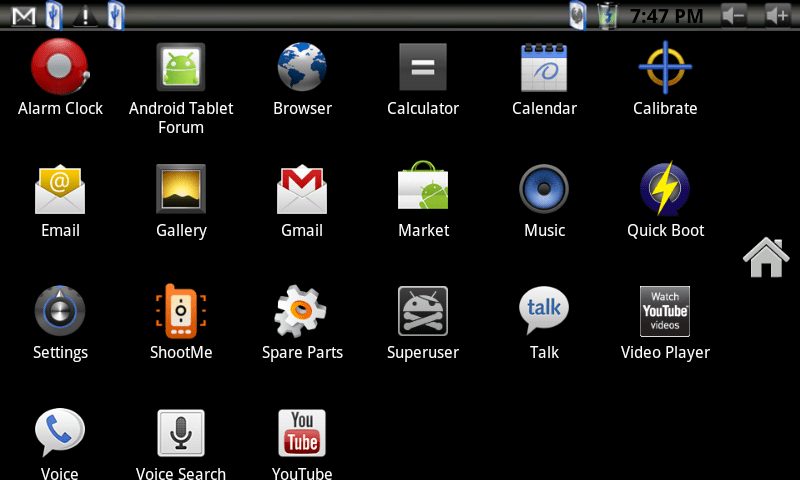Open the Android Market app
The image size is (800, 480).
[423, 185]
